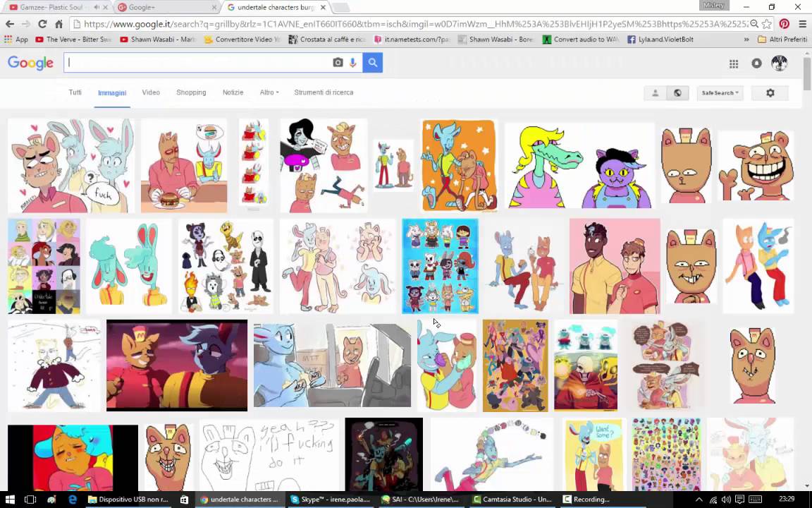Open the touch keyboard tray icon
This screenshot has height=508, width=812.
(x=756, y=500)
